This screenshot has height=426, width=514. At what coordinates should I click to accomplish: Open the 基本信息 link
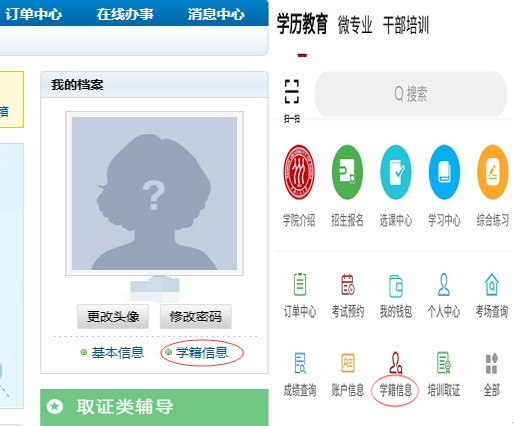coord(118,353)
